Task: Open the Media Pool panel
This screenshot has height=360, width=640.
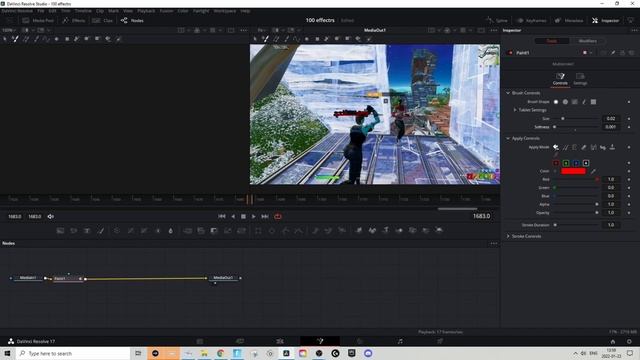Action: (x=38, y=20)
